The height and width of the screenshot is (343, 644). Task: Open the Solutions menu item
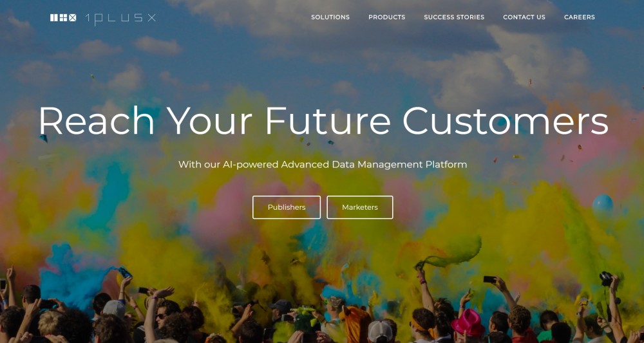click(x=330, y=17)
